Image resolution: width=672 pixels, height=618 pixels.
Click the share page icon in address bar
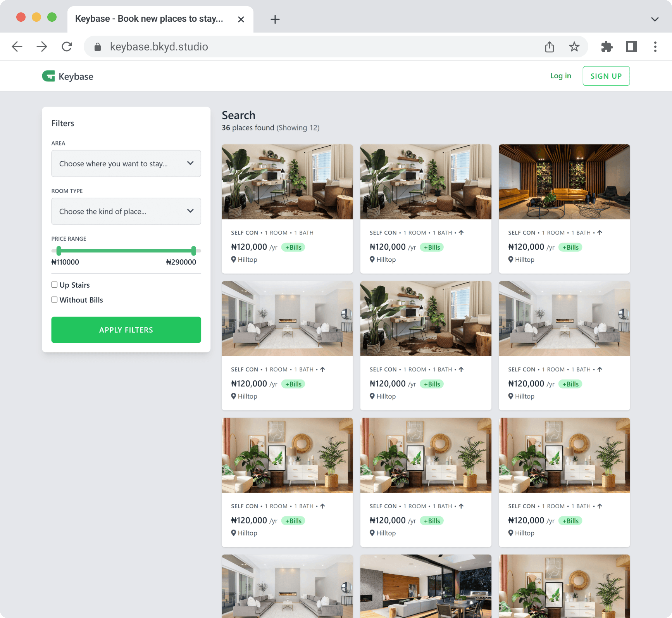pyautogui.click(x=549, y=47)
